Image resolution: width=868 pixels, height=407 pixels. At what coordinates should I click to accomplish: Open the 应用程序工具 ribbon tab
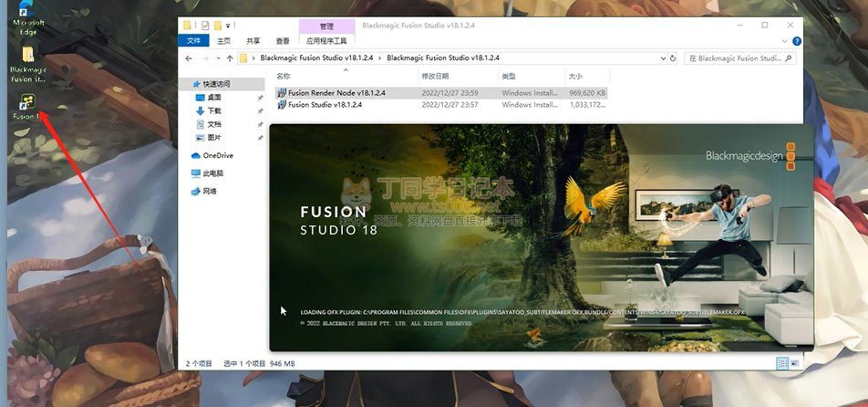(x=326, y=40)
